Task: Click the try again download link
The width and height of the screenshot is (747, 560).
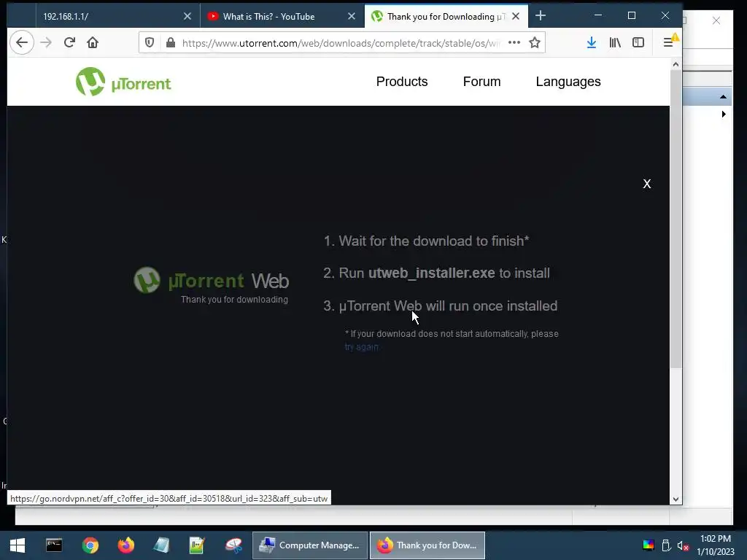Action: 362,347
